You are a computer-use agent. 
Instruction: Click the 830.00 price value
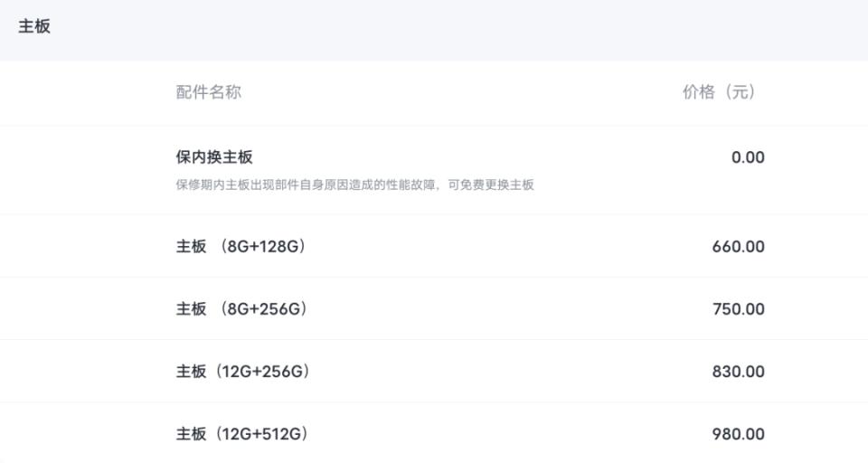pyautogui.click(x=739, y=372)
